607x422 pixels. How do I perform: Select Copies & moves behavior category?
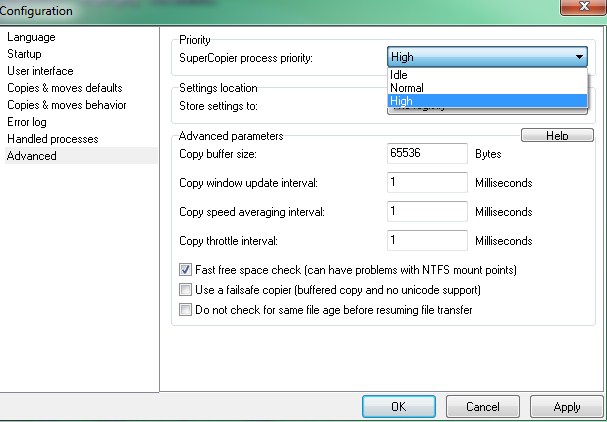point(66,105)
